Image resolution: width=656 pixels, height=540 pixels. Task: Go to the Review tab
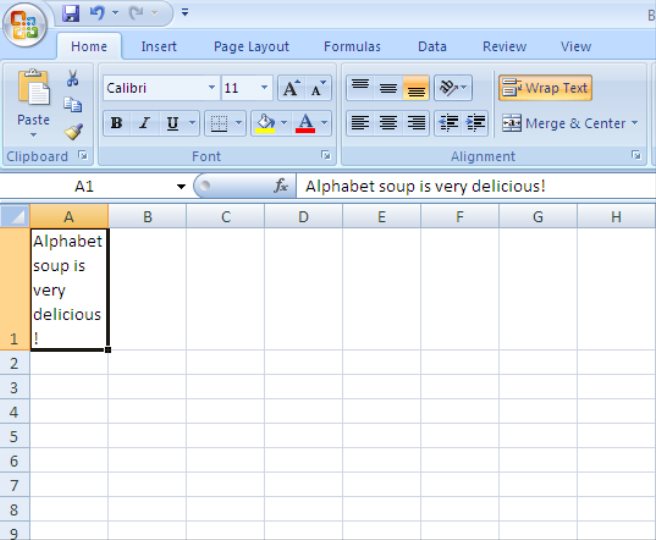tap(505, 46)
